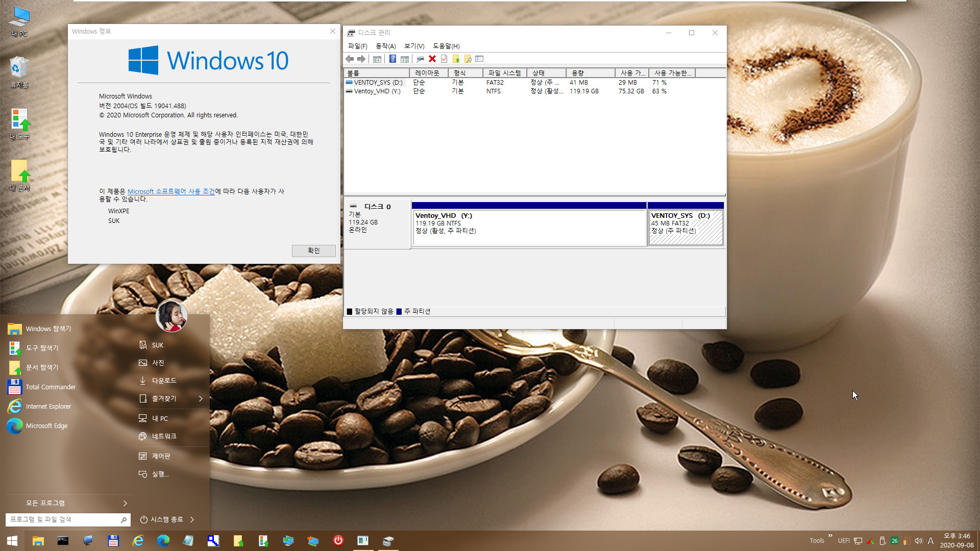The width and height of the screenshot is (980, 551).
Task: Sort by the 파일 시스템 column header
Action: click(505, 73)
